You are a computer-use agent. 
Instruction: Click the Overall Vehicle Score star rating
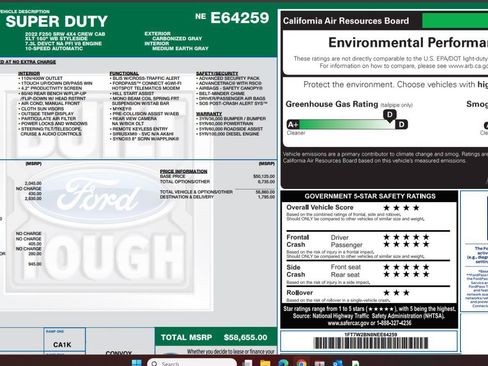(x=401, y=208)
